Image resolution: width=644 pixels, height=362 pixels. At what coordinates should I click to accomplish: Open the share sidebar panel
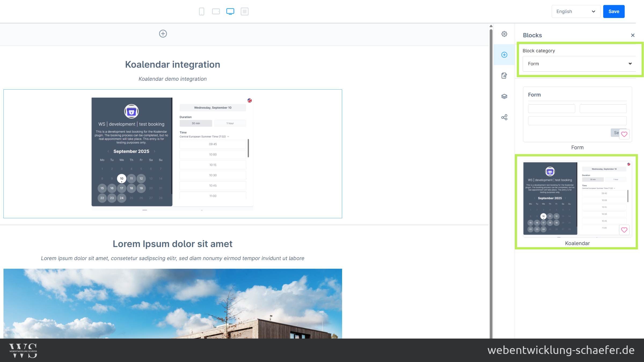504,117
